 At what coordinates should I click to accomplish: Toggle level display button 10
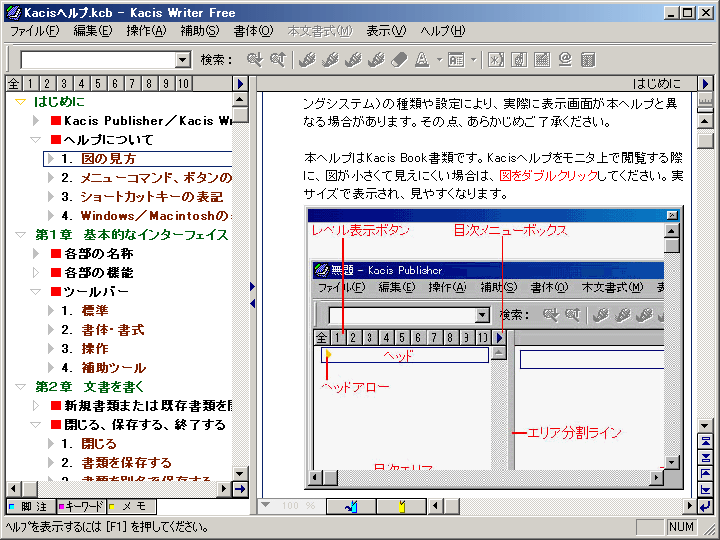click(184, 84)
